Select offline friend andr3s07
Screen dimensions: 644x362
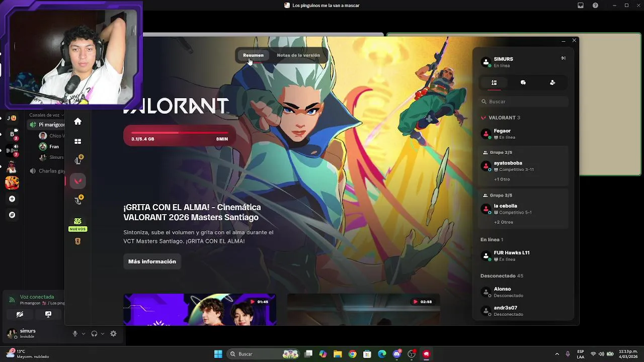523,311
